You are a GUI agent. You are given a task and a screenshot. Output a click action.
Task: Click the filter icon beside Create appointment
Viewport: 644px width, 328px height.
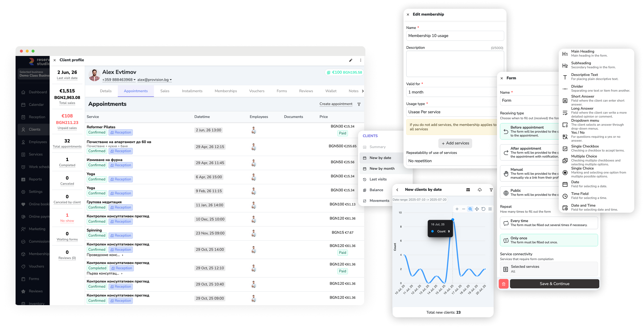(359, 104)
